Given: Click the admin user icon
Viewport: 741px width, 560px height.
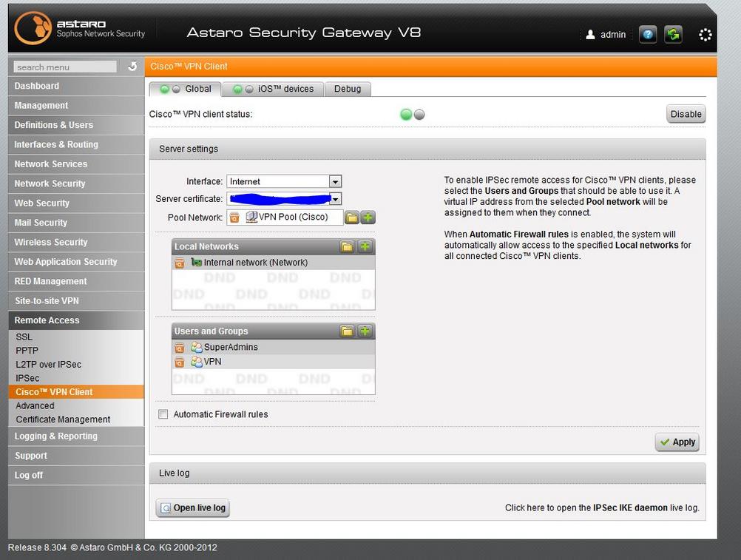Looking at the screenshot, I should tap(590, 35).
